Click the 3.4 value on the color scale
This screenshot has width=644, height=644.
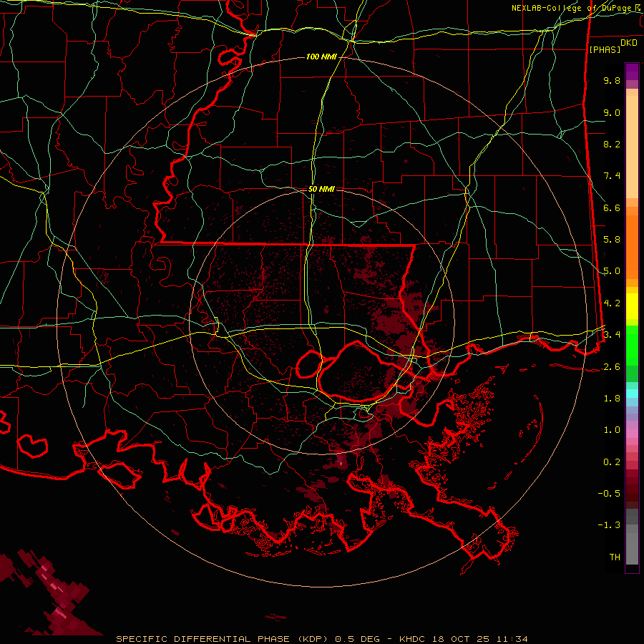612,334
